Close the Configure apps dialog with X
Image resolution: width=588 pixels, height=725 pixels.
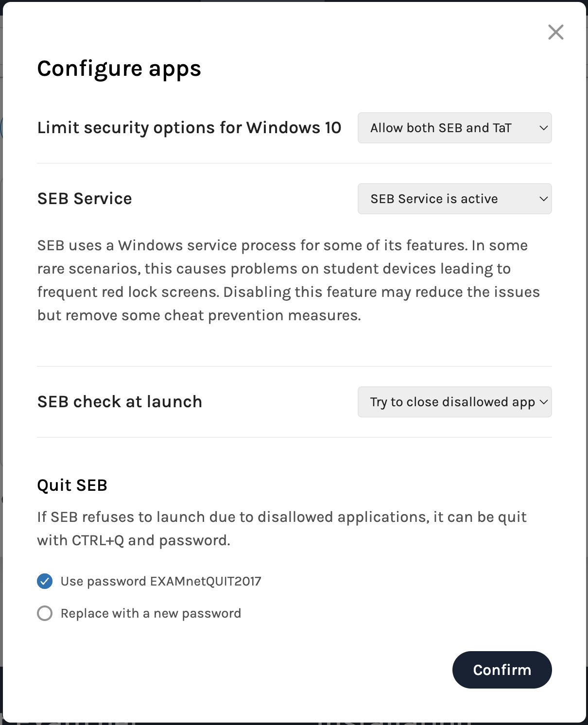tap(555, 32)
